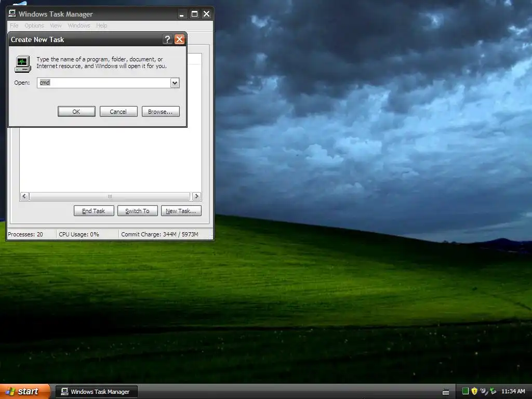Viewport: 532px width, 399px height.
Task: Open the keyboard language bar icon
Action: click(446, 392)
